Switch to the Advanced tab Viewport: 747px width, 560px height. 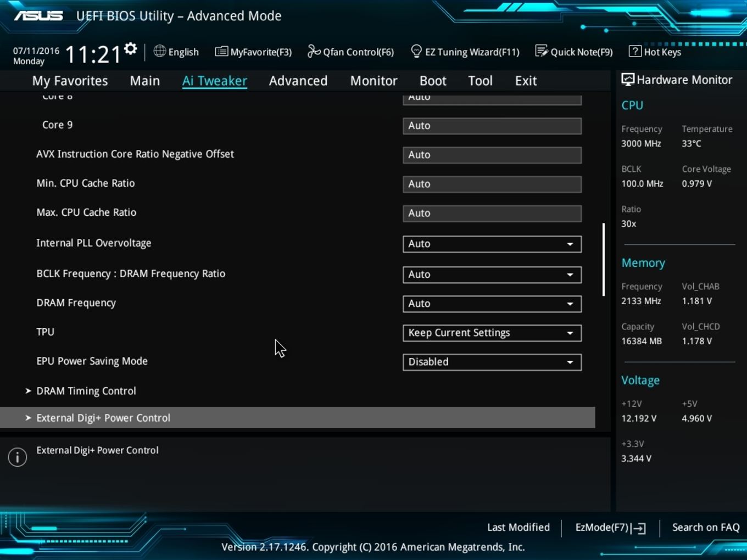coord(298,81)
